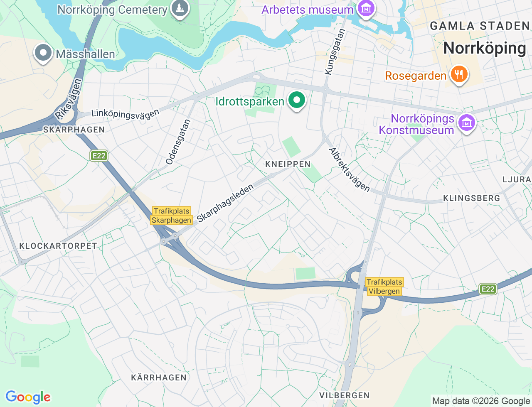Screen dimensions: 532x407
Task: Select the Odensgatan street label
Action: pos(178,142)
